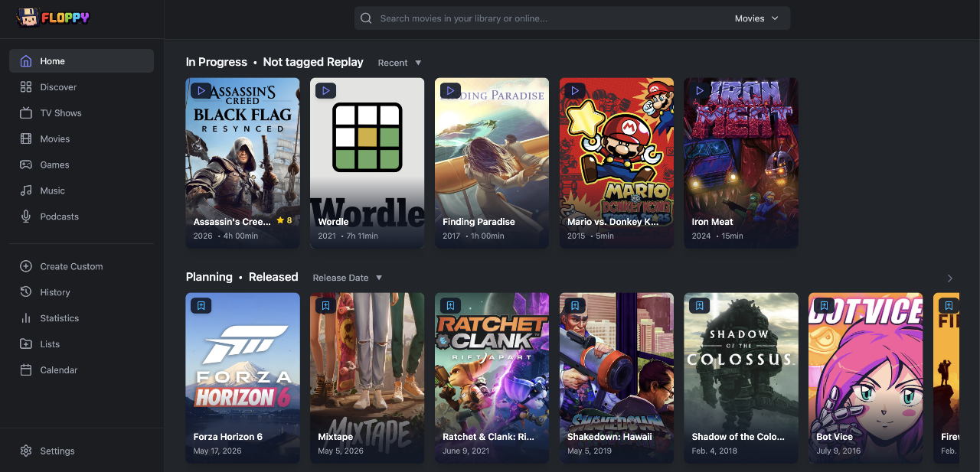The height and width of the screenshot is (472, 980).
Task: Open Games section
Action: point(81,165)
